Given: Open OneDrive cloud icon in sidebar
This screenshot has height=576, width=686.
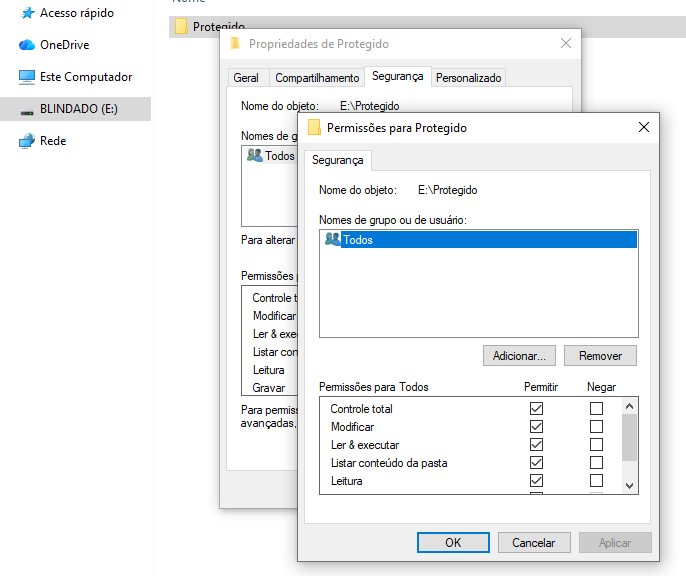Looking at the screenshot, I should click(27, 45).
